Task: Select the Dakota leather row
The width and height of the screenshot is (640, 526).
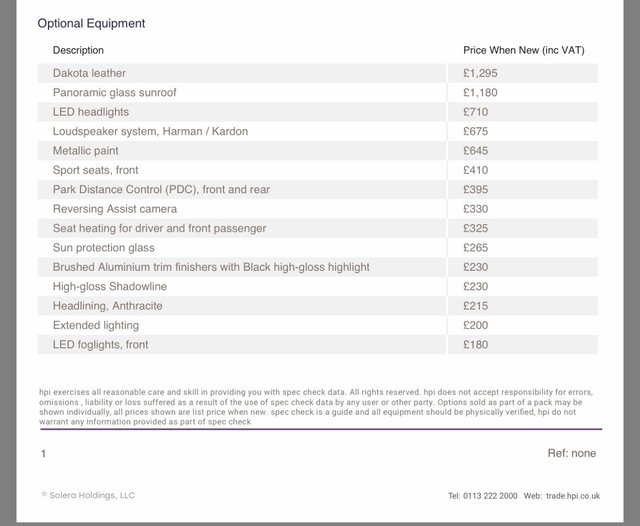Action: (89, 73)
